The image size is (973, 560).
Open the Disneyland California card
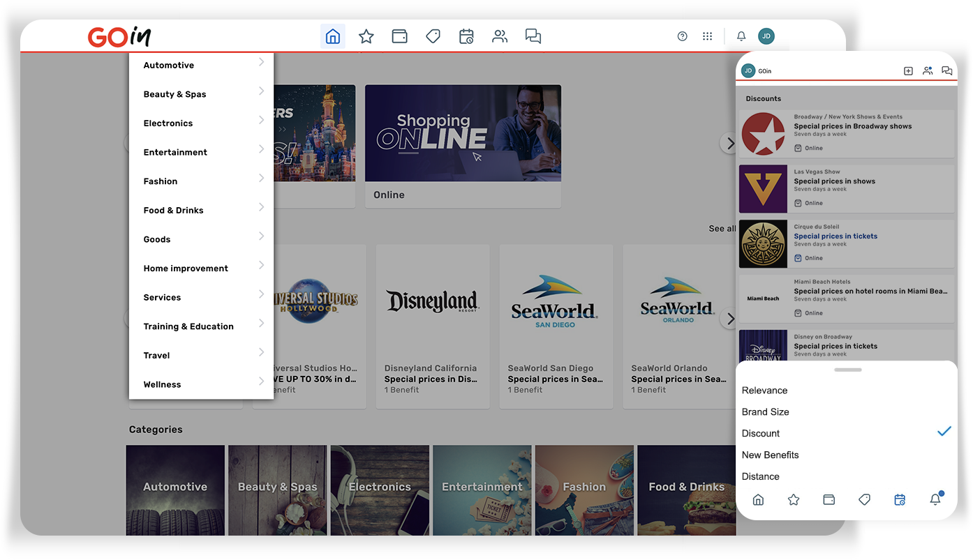tap(433, 326)
